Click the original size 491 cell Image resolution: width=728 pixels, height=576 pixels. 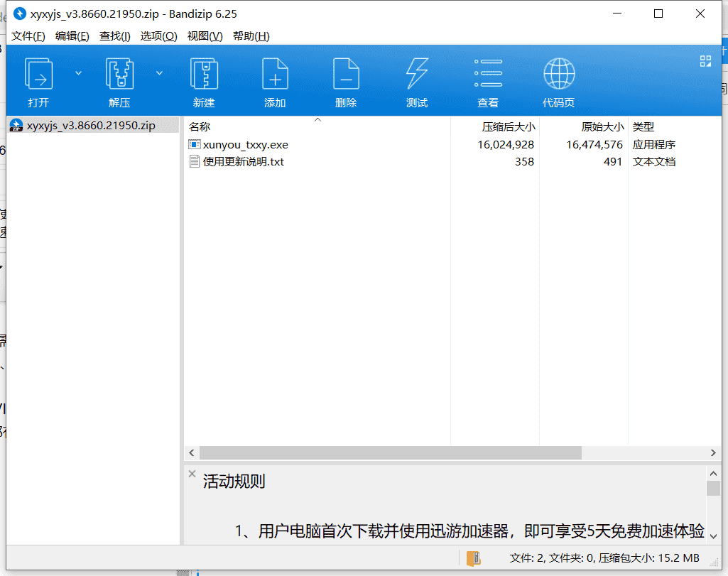pyautogui.click(x=613, y=162)
